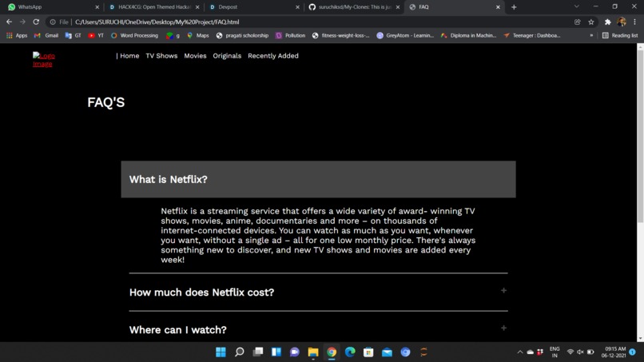Image resolution: width=644 pixels, height=362 pixels.
Task: Open Microsoft Edge from taskbar
Action: 350,352
